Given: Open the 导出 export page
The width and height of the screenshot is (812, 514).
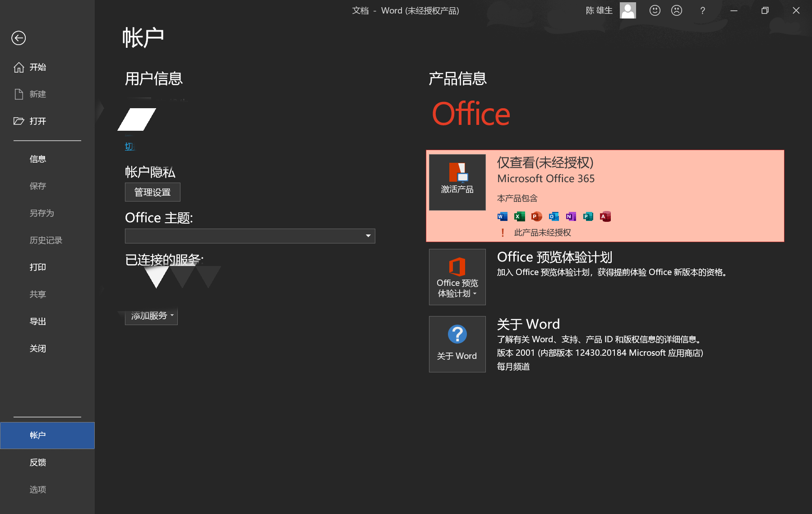Looking at the screenshot, I should coord(47,321).
